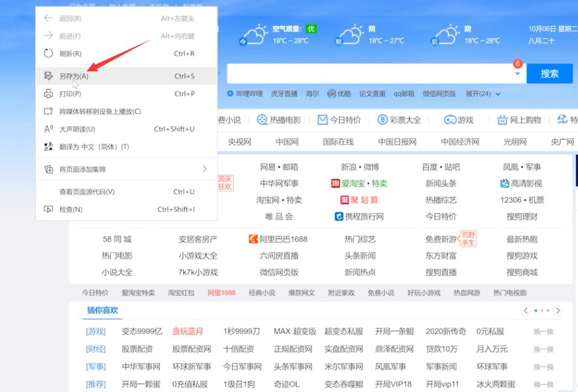The image size is (578, 392).
Task: Select 翻译为 中文（简体）(T) entry
Action: point(126,146)
